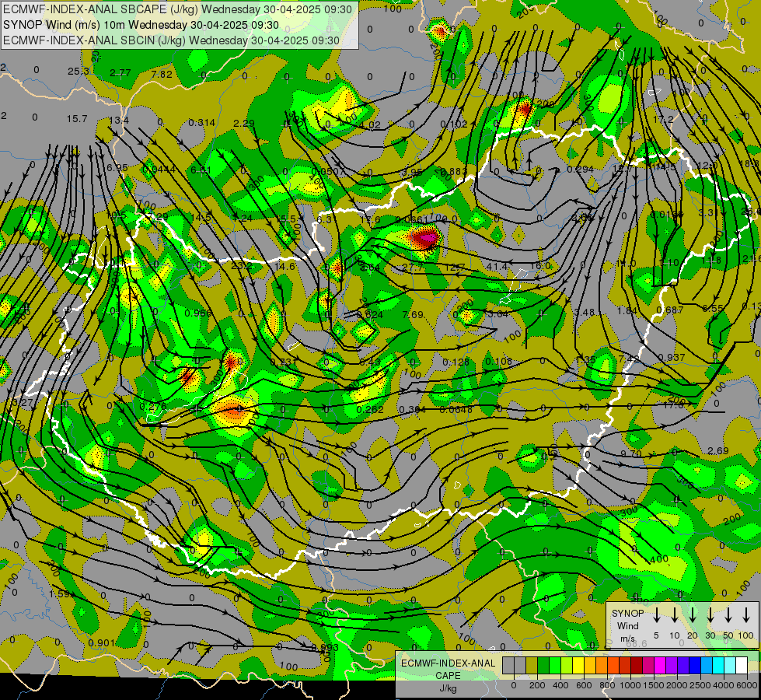Viewport: 761px width, 700px height.
Task: Click the 20 m/s wind arrow in legend
Action: coord(692,615)
